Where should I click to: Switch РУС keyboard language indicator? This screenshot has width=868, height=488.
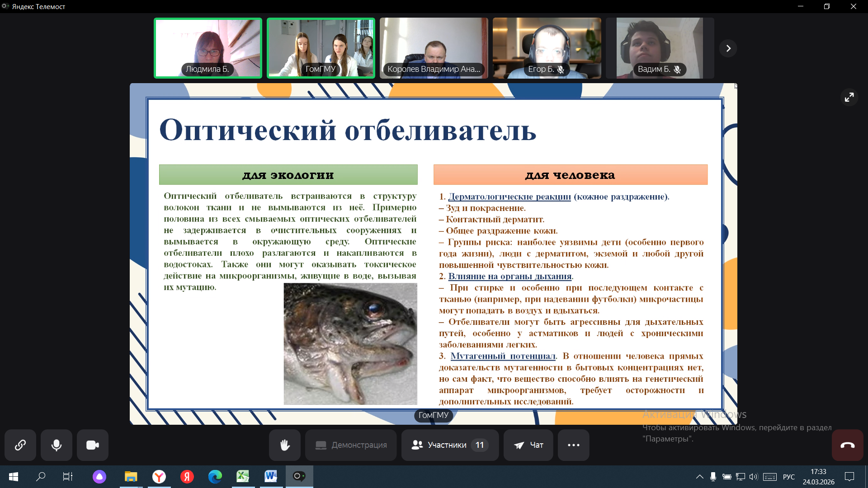pos(788,477)
